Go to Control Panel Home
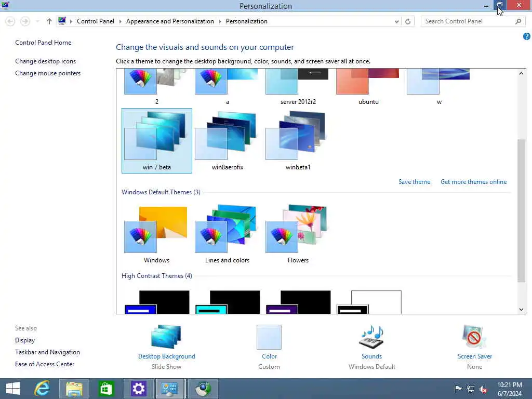The width and height of the screenshot is (532, 399). (43, 43)
